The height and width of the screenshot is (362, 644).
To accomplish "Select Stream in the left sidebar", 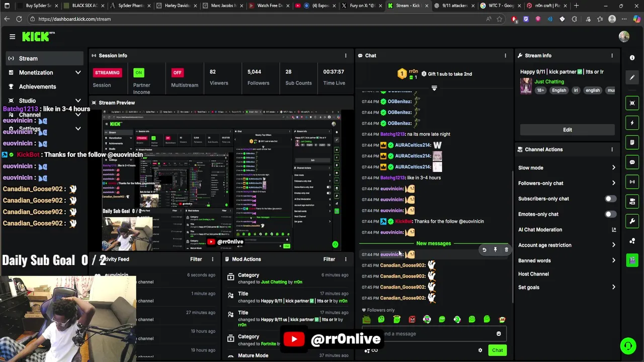I will [44, 58].
